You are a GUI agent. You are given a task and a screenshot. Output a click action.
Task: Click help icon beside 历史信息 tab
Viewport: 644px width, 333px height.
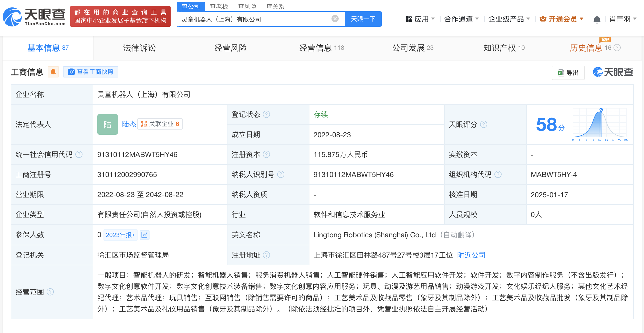tap(617, 48)
